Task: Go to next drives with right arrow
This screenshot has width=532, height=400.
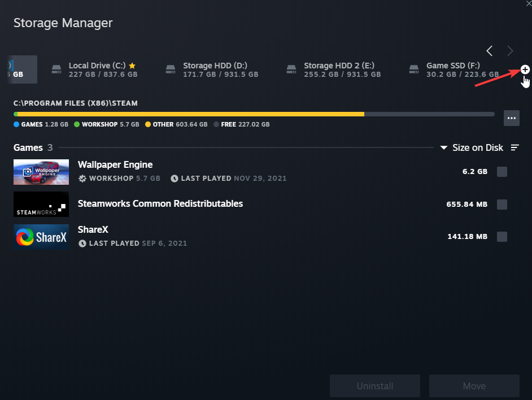Action: point(510,51)
